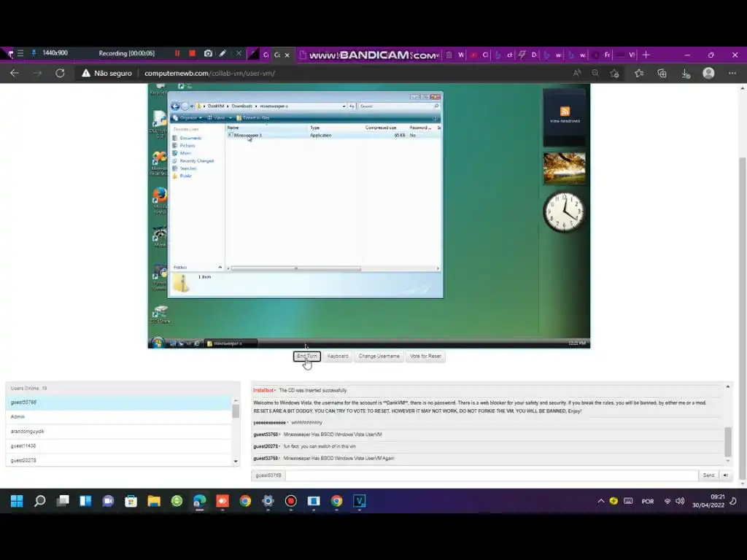
Task: Add this page to favorites star icon
Action: [x=614, y=73]
